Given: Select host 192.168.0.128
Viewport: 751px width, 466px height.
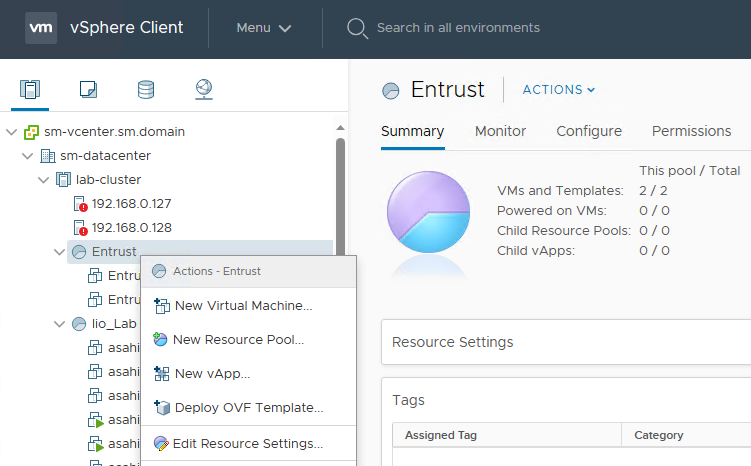Looking at the screenshot, I should 132,227.
